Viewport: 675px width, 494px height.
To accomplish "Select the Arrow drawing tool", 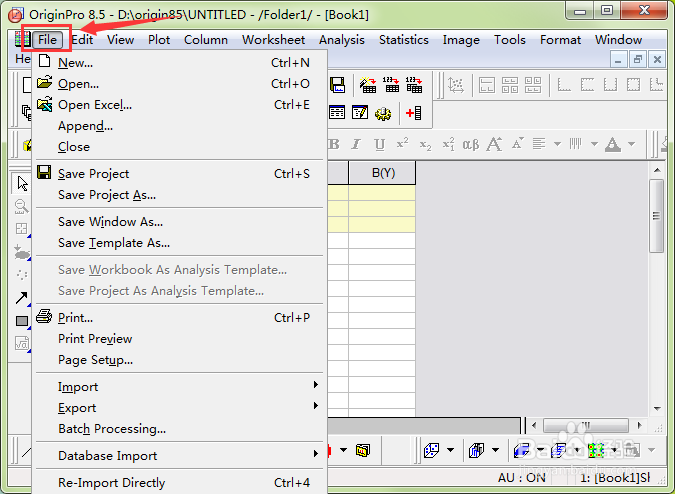I will click(x=22, y=297).
